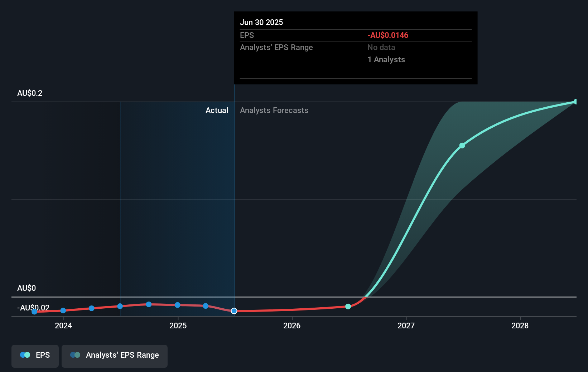Screen dimensions: 588x372
Task: Select the teal data point in 2027
Action: pyautogui.click(x=462, y=145)
